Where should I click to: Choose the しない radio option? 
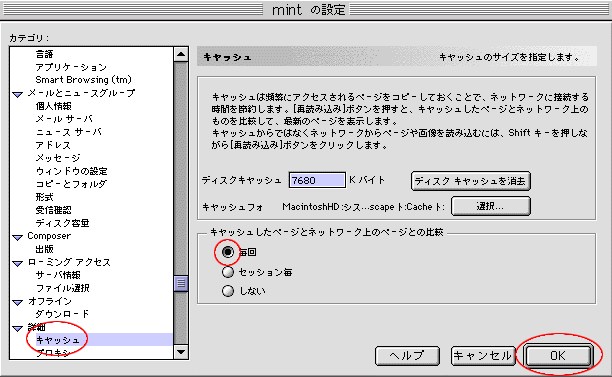point(228,291)
